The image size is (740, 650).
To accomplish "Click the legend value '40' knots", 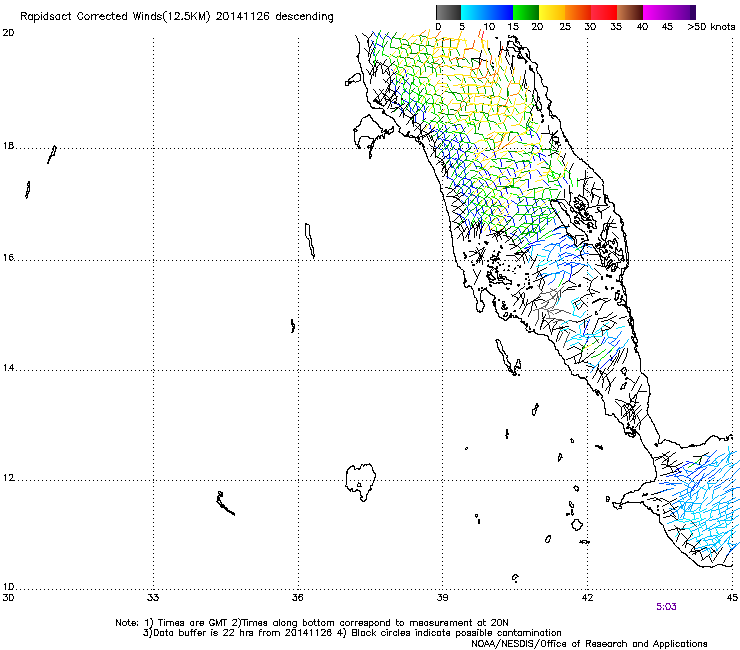I will click(642, 27).
